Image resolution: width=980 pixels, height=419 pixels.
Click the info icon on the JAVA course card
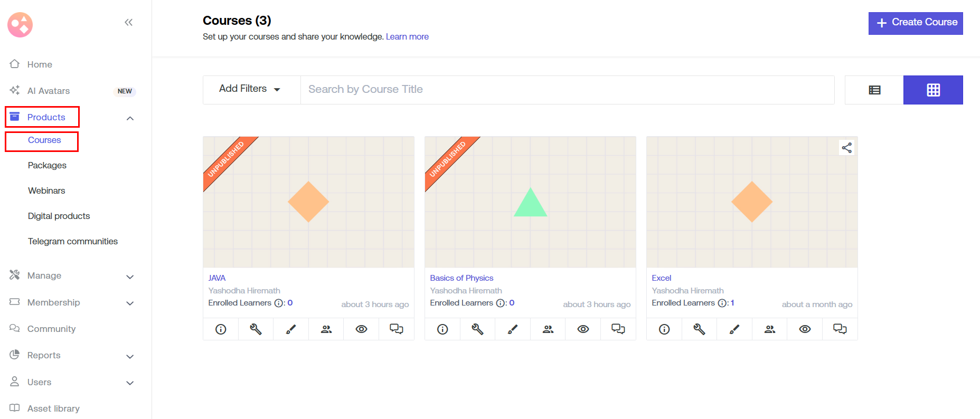(221, 329)
